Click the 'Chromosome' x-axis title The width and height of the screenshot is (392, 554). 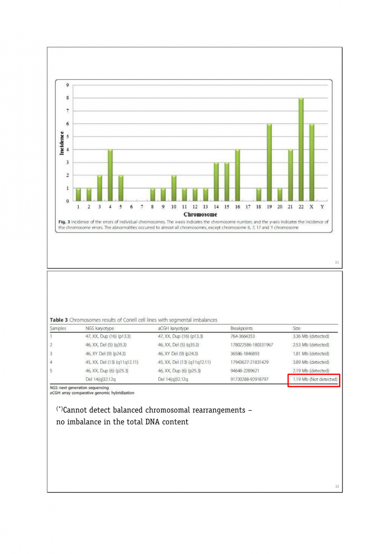click(x=200, y=215)
